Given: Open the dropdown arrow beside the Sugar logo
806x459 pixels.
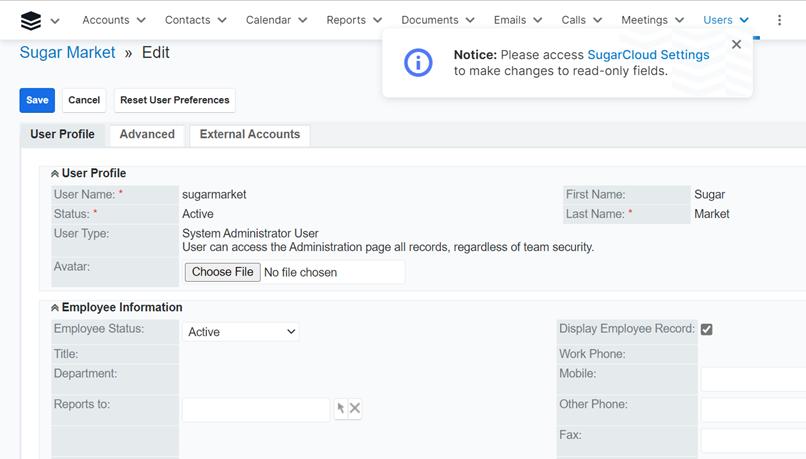Looking at the screenshot, I should tap(55, 21).
